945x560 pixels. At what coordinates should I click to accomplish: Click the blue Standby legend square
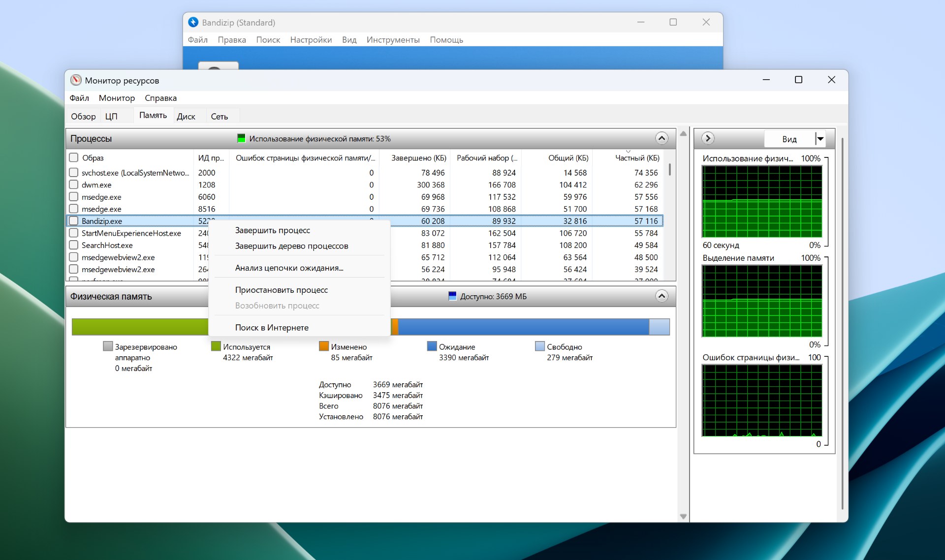pyautogui.click(x=432, y=346)
